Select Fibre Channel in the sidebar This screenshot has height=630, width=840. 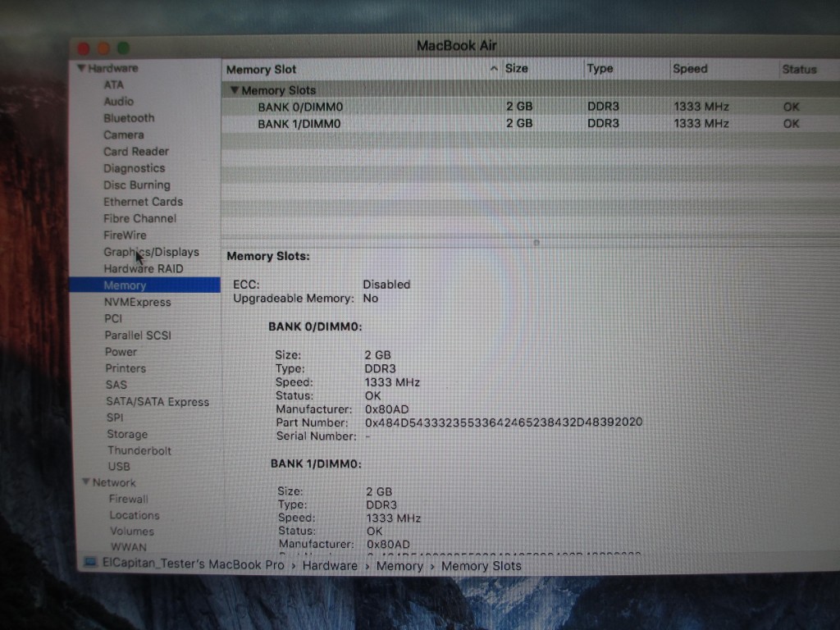click(x=139, y=218)
